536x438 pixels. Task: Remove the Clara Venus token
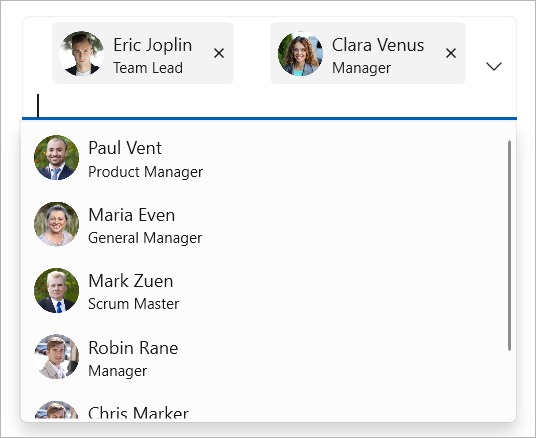[451, 53]
